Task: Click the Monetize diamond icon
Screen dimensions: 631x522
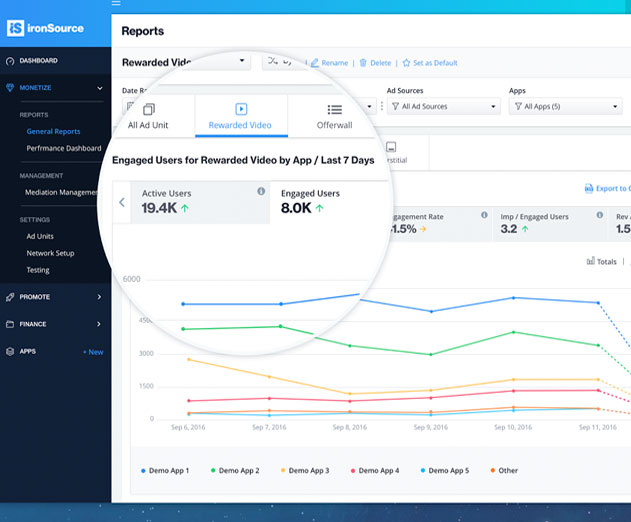Action: coord(10,88)
